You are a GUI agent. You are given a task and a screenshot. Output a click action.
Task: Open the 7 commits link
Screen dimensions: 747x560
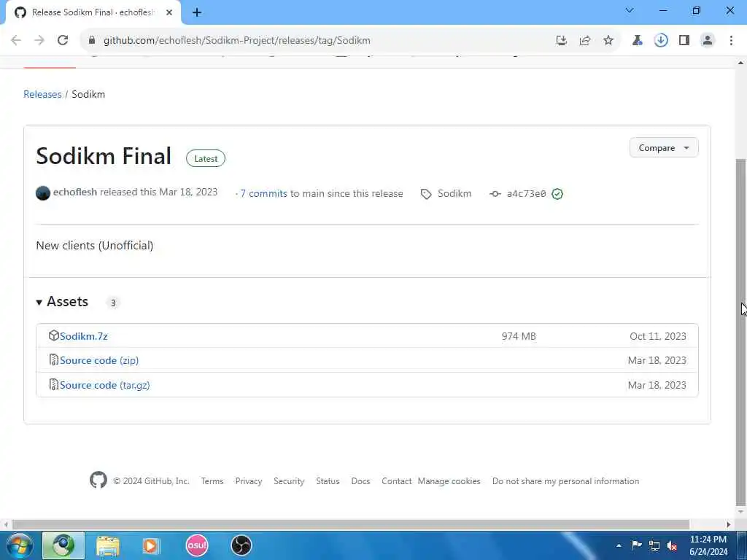click(x=263, y=193)
